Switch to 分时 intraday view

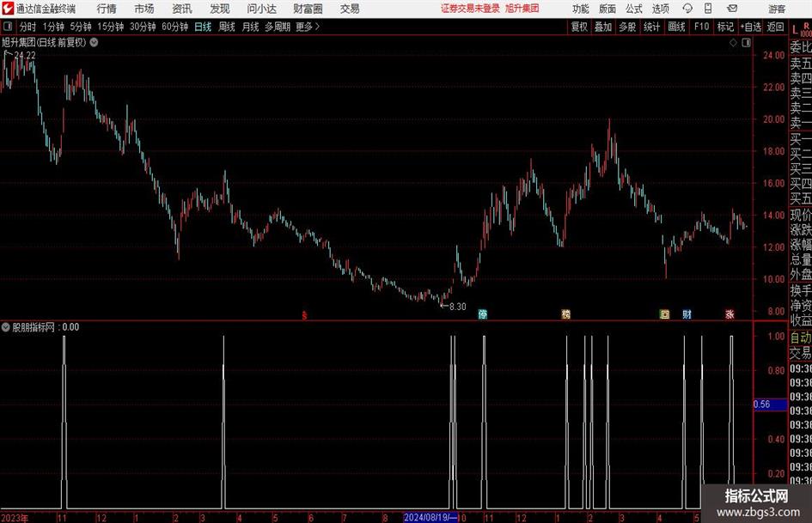pyautogui.click(x=27, y=27)
